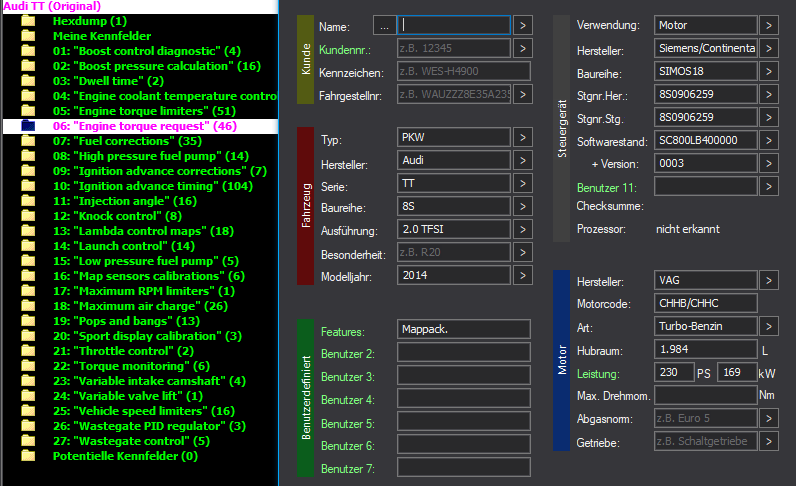796x486 pixels.
Task: Click the selected Engine torque request folder icon
Action: click(x=28, y=126)
